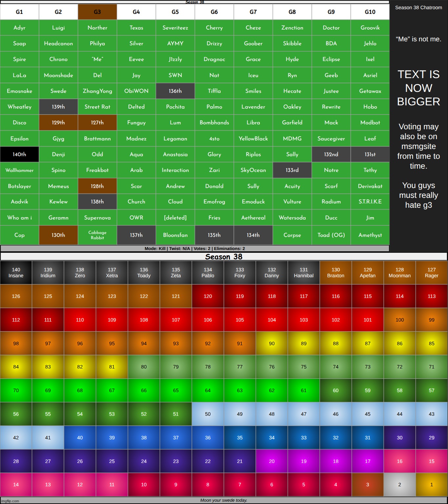Click the gray 133rd eliminated cell
Image resolution: width=448 pixels, height=504 pixels.
(292, 170)
